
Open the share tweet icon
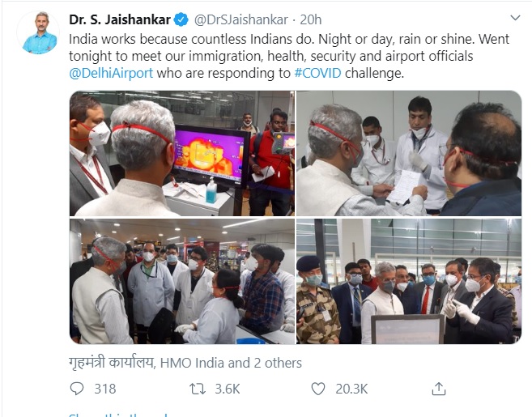(438, 389)
